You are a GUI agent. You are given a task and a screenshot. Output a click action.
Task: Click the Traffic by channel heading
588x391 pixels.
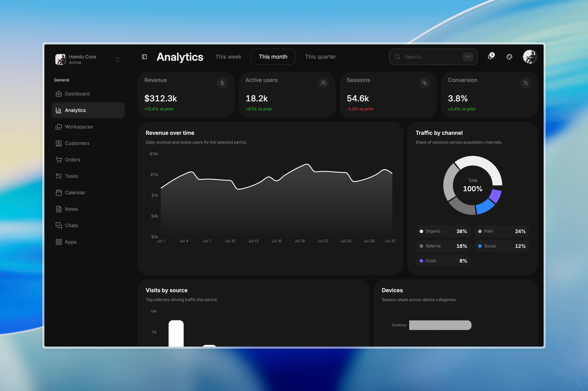(x=439, y=133)
